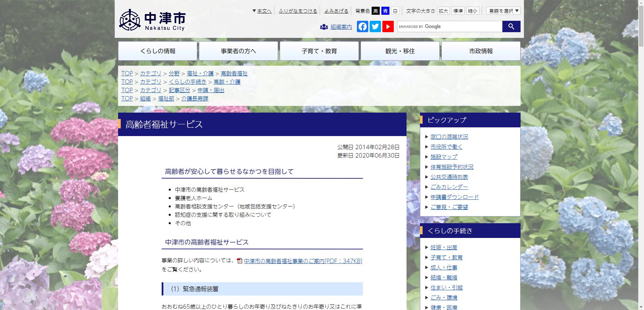Open the Nakatsu City Facebook page icon
The image size is (644, 310).
click(x=362, y=26)
